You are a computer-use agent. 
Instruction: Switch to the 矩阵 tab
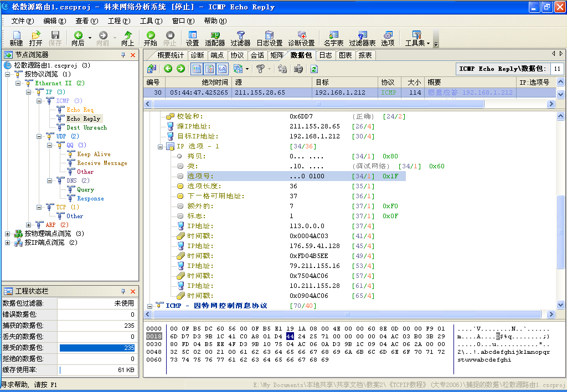click(x=277, y=55)
